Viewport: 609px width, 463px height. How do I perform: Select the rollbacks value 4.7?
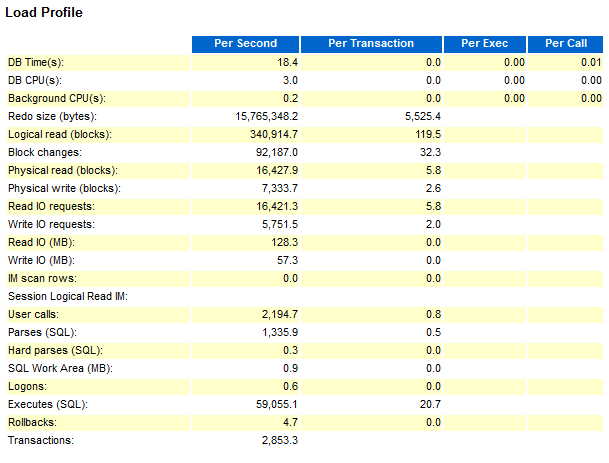290,422
